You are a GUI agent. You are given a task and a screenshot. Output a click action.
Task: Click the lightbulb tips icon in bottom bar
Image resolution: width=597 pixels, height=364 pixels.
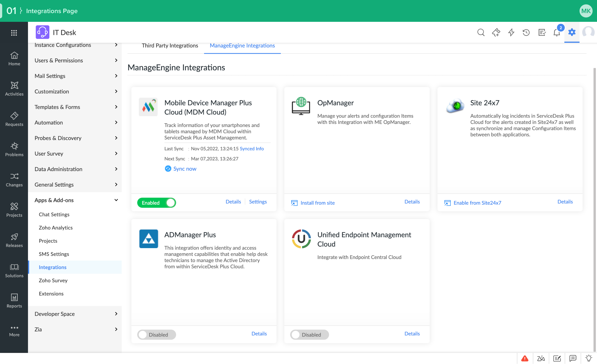[588, 358]
